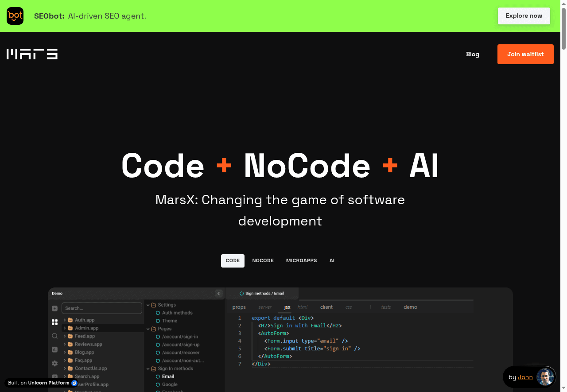Switch to the MICROAPPS tab

pos(301,261)
